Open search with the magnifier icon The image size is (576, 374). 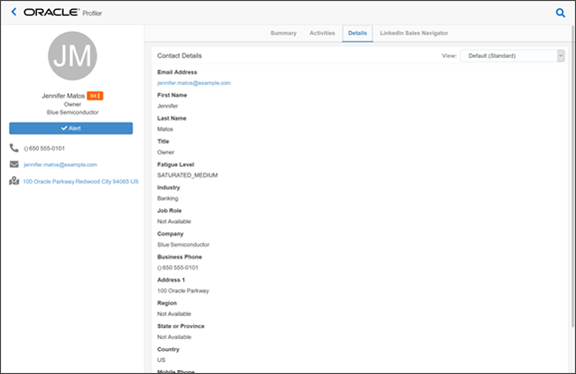(x=560, y=13)
